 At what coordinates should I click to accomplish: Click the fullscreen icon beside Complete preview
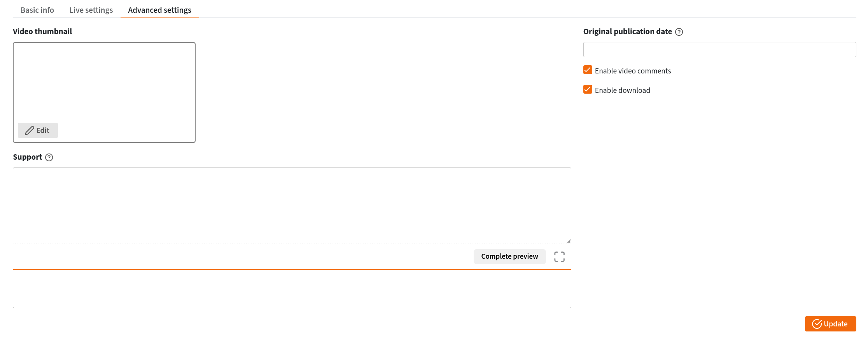pos(559,256)
